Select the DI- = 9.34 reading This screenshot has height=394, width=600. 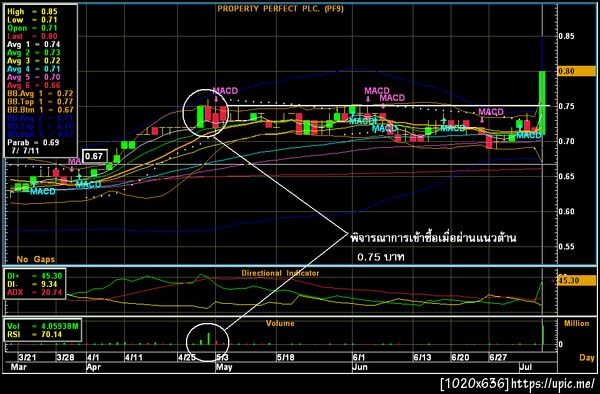pos(32,284)
